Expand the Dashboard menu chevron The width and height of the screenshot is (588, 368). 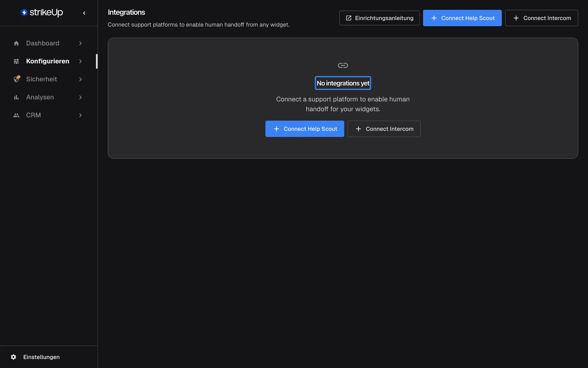(80, 43)
